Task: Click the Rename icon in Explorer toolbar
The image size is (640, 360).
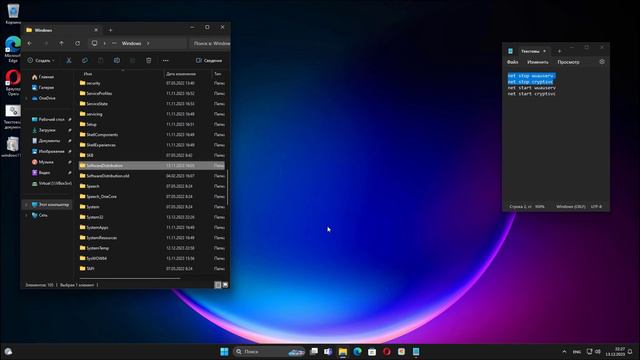Action: [x=117, y=60]
